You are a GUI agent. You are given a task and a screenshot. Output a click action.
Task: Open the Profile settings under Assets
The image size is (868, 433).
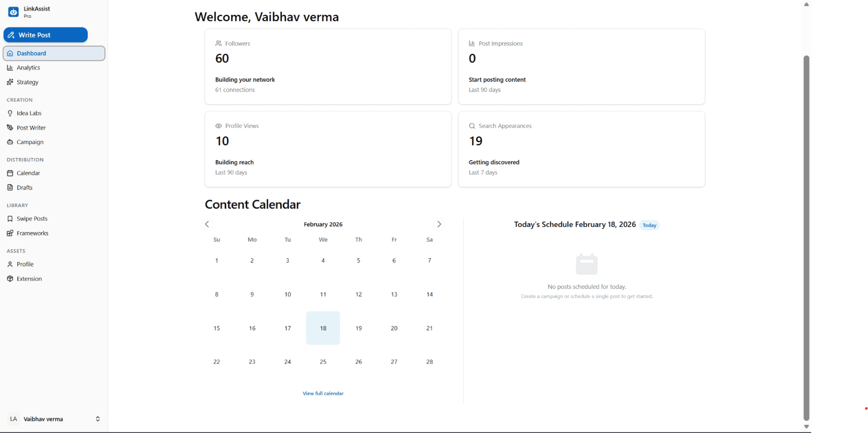coord(24,264)
